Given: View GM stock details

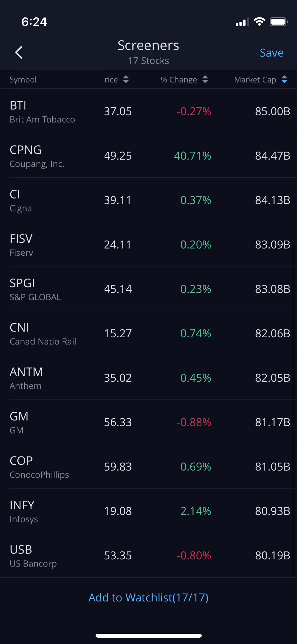Looking at the screenshot, I should (148, 422).
